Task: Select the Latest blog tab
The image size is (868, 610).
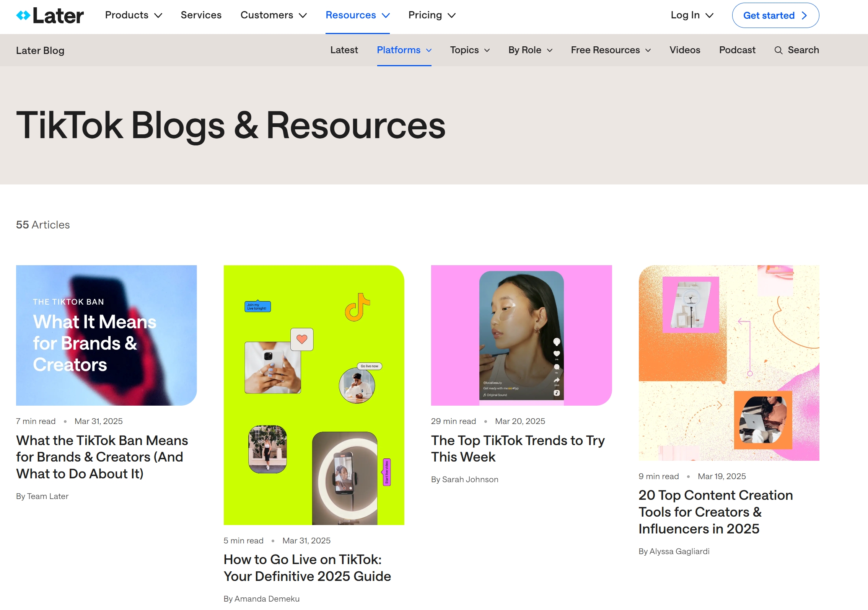Action: [344, 50]
